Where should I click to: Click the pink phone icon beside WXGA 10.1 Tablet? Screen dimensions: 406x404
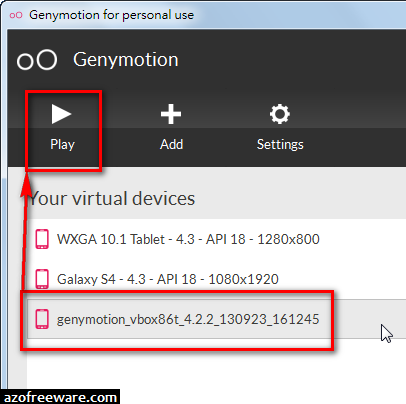click(x=42, y=239)
